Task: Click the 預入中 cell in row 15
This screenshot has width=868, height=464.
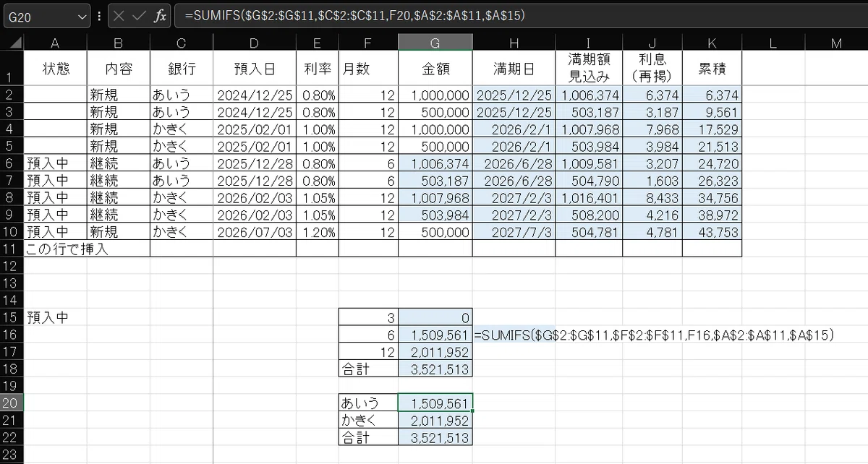Action: [x=55, y=317]
